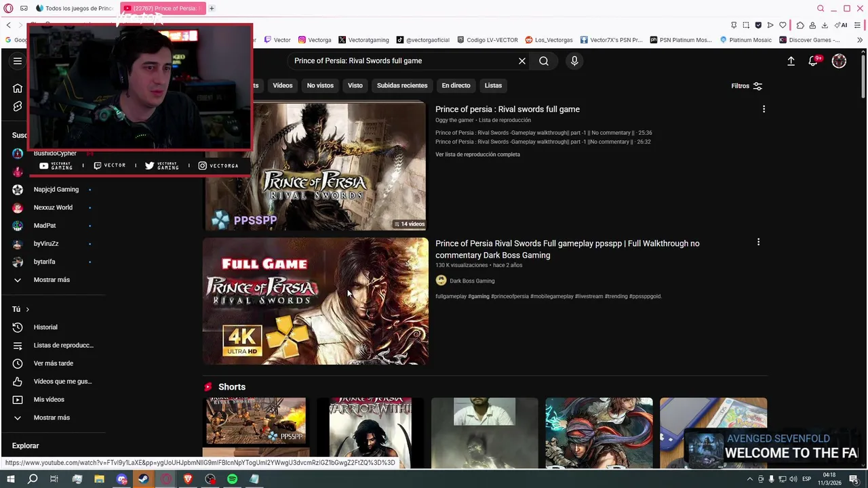The height and width of the screenshot is (488, 868).
Task: Open the Dark Boss Gaming channel name
Action: 472,281
